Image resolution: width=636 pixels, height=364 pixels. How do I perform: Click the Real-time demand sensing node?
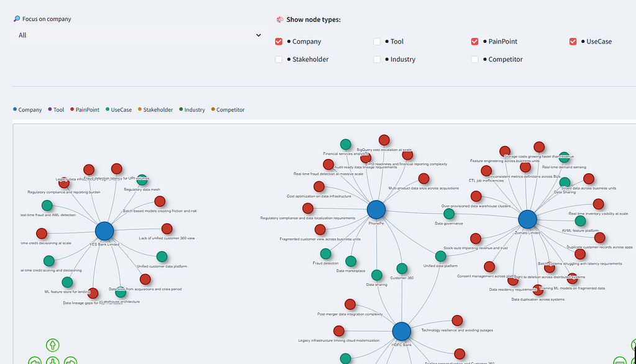point(564,157)
